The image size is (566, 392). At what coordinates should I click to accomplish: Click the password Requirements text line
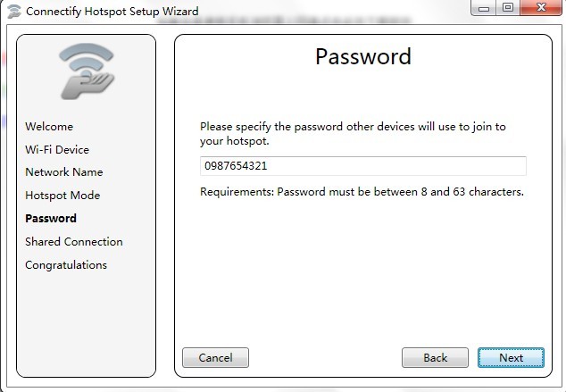tap(362, 192)
